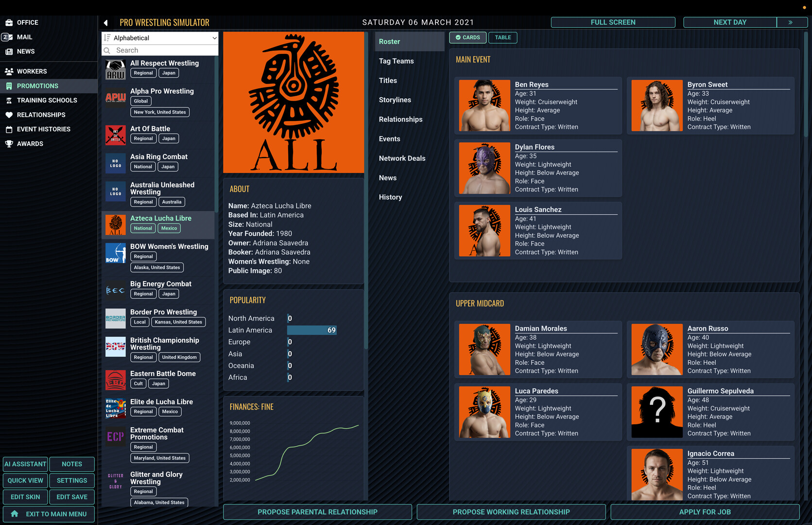Open the Alphabetical sort dropdown
This screenshot has height=525, width=812.
coord(159,38)
